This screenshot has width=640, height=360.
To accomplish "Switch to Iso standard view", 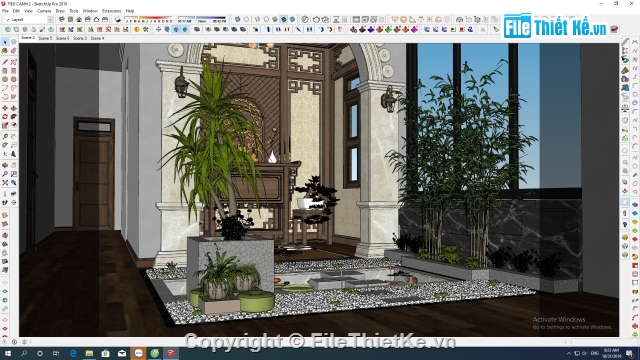I will [62, 19].
